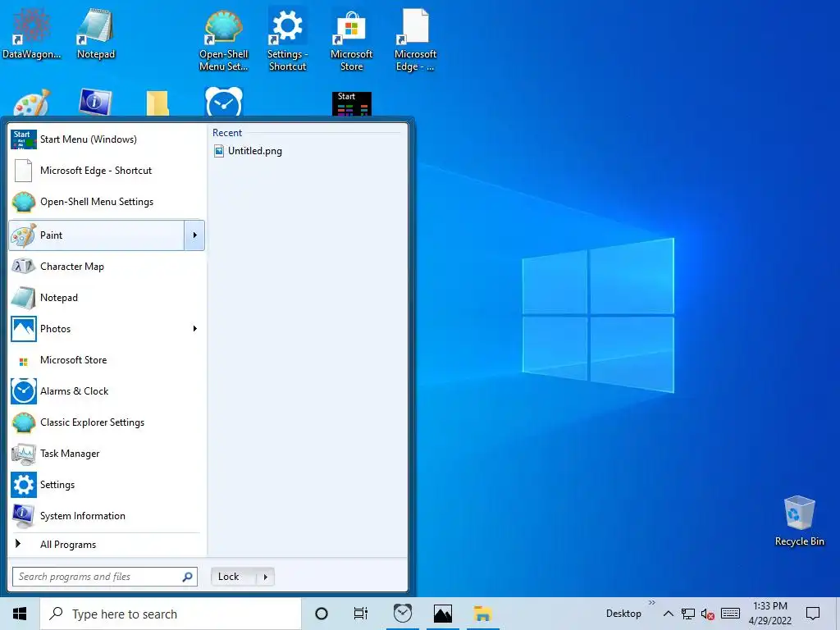Expand the Desktop toolbar chevron
The height and width of the screenshot is (630, 840).
pyautogui.click(x=652, y=603)
